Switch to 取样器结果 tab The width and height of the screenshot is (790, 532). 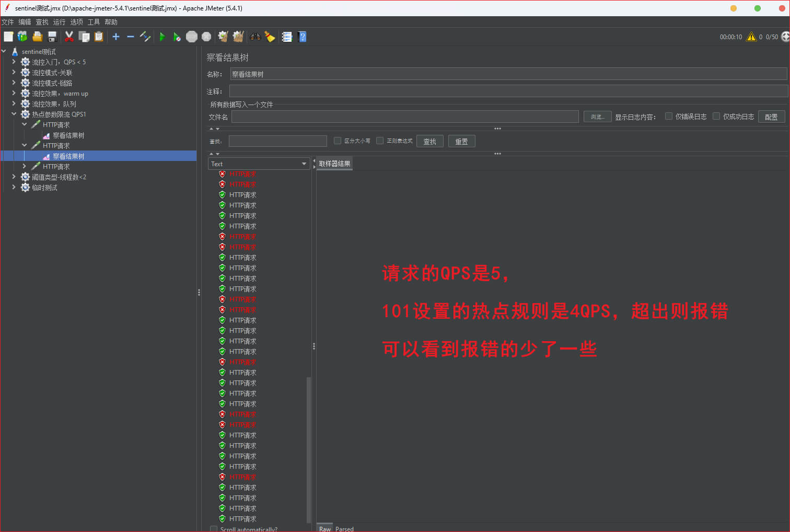coord(334,164)
